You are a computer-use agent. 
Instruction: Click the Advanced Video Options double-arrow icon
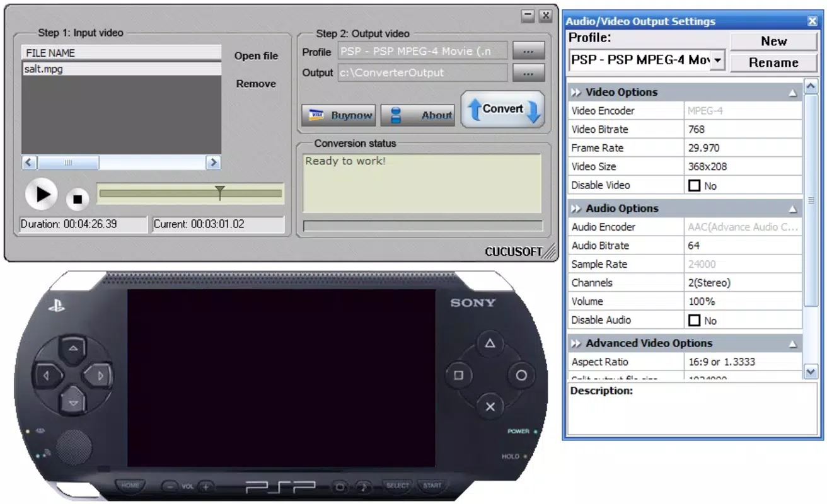(576, 343)
